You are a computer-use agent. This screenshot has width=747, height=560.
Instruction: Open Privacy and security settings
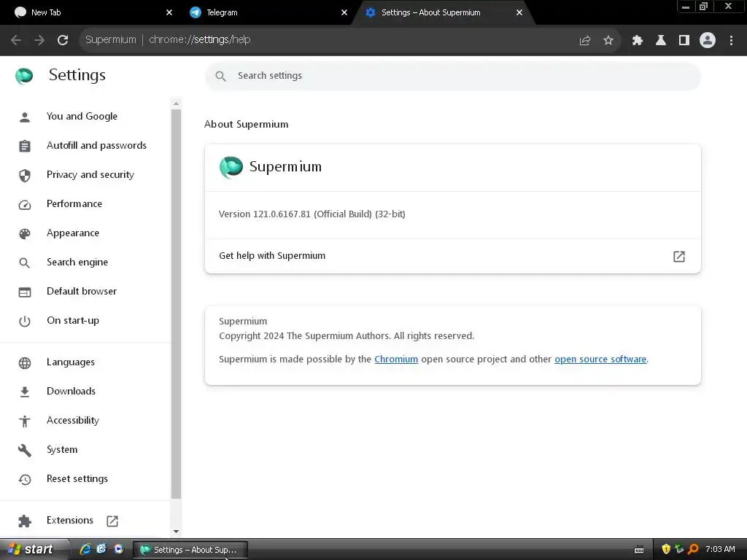coord(90,175)
